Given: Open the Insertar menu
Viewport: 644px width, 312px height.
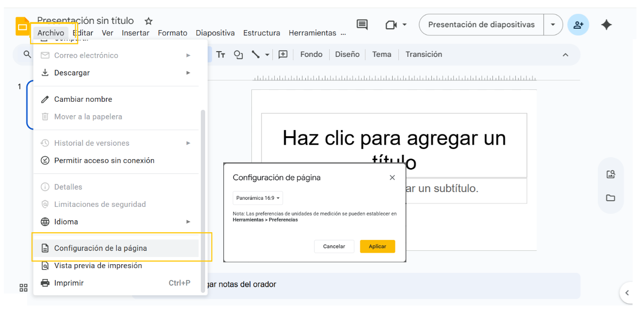Looking at the screenshot, I should (135, 33).
